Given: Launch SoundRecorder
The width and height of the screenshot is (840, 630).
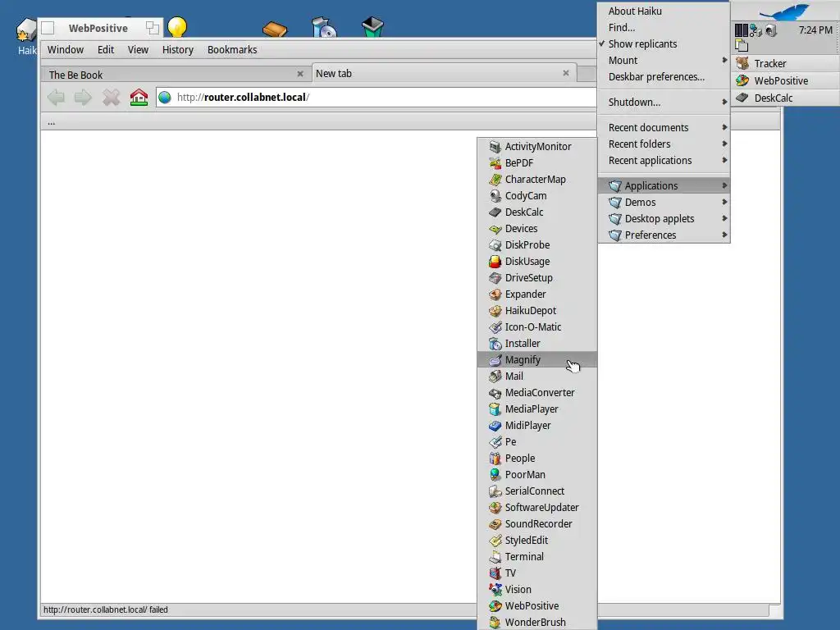Looking at the screenshot, I should 536,524.
